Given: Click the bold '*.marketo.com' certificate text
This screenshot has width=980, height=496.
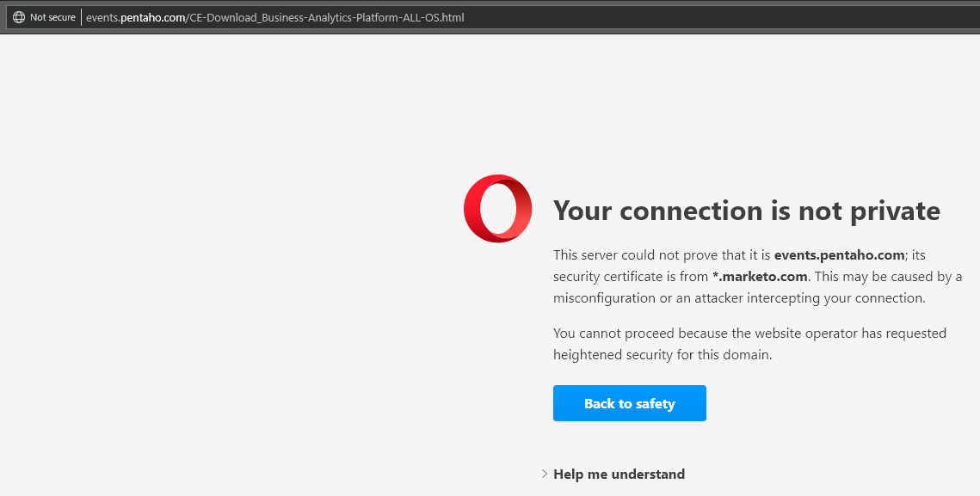Looking at the screenshot, I should (x=760, y=276).
